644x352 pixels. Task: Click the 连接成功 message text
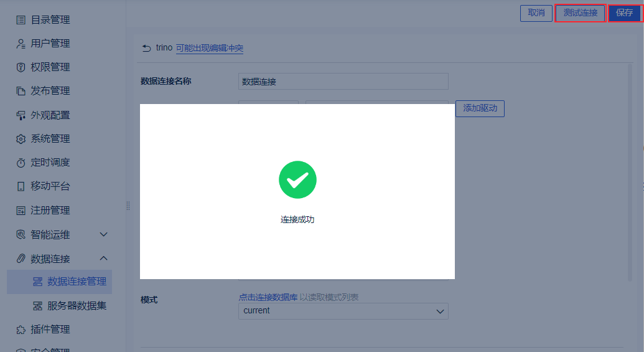coord(297,219)
